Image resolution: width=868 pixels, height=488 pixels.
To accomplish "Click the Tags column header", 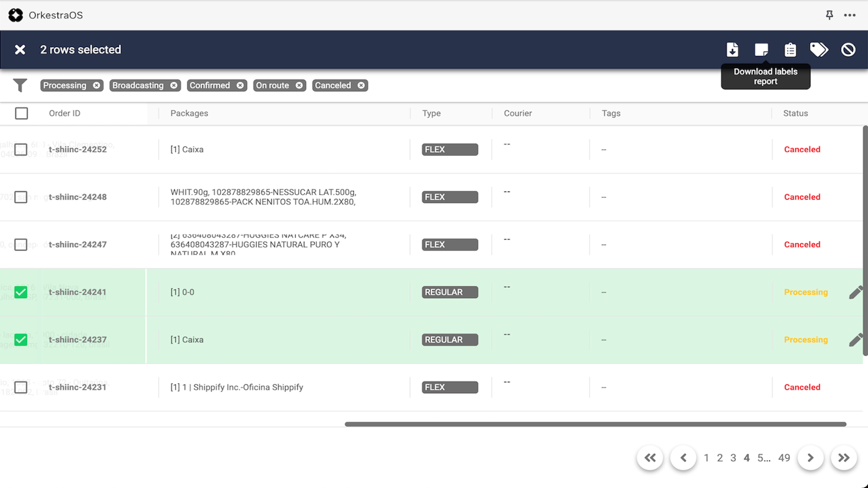I will [611, 113].
